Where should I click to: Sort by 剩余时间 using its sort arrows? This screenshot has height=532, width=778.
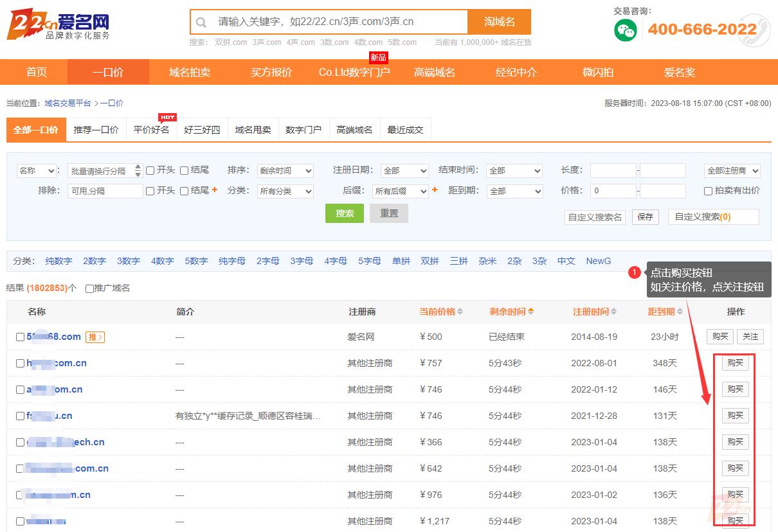(x=530, y=312)
